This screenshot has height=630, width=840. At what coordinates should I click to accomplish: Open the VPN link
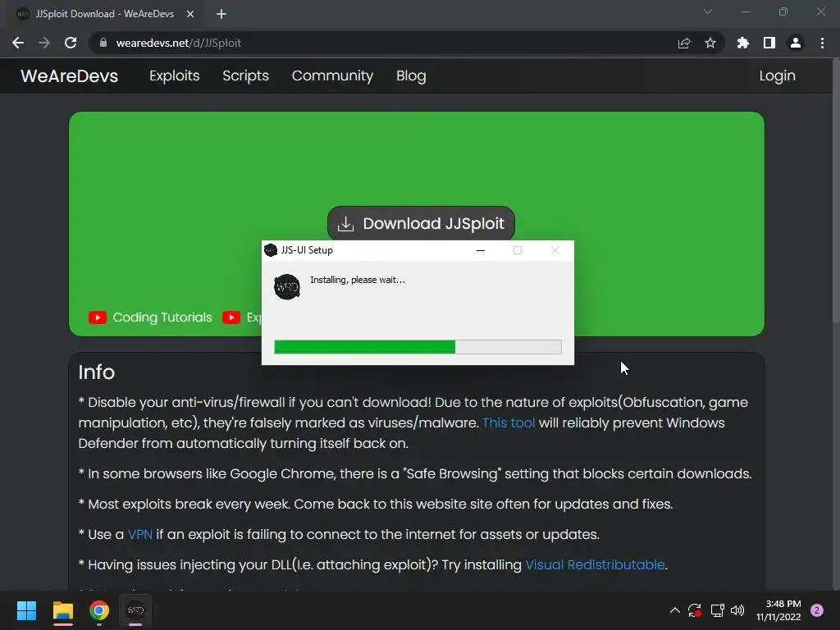[139, 534]
